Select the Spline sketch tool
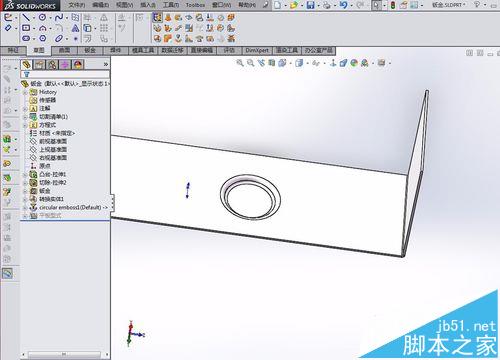The width and height of the screenshot is (500, 360). (59, 17)
